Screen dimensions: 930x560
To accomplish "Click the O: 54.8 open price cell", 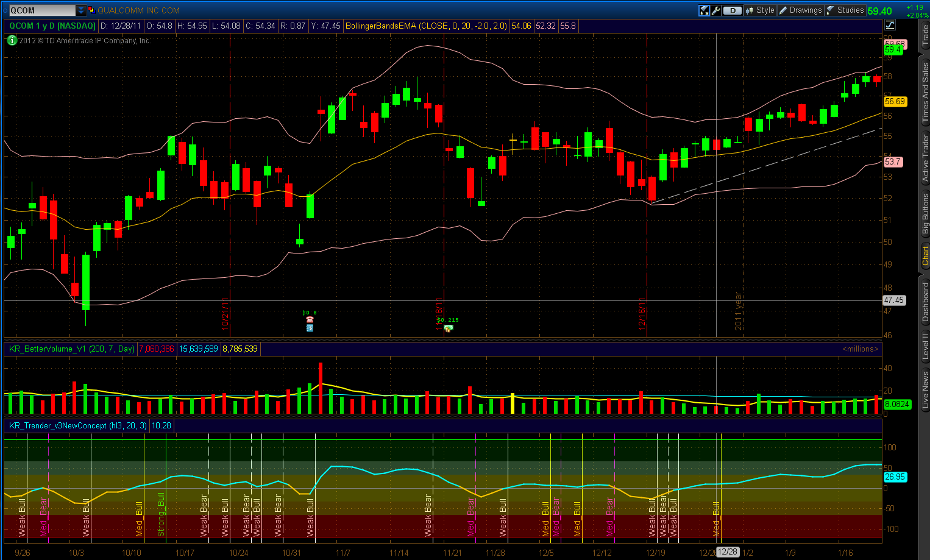I will coord(160,26).
